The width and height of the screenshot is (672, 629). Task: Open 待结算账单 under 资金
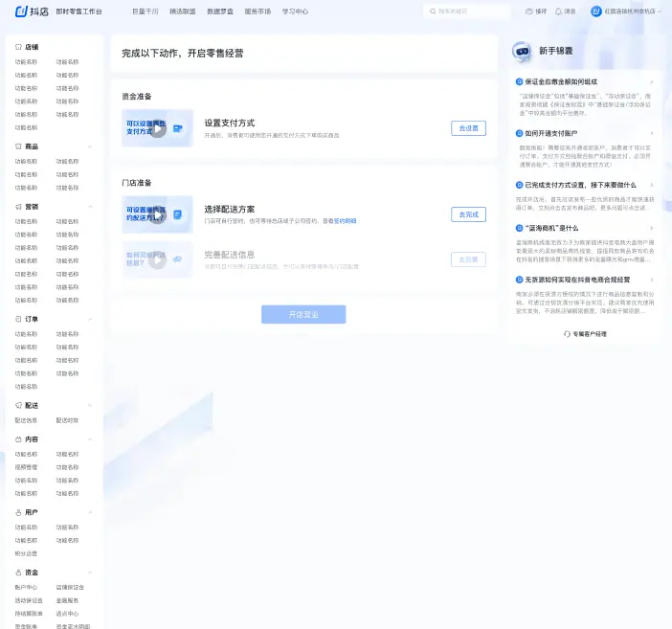point(29,614)
